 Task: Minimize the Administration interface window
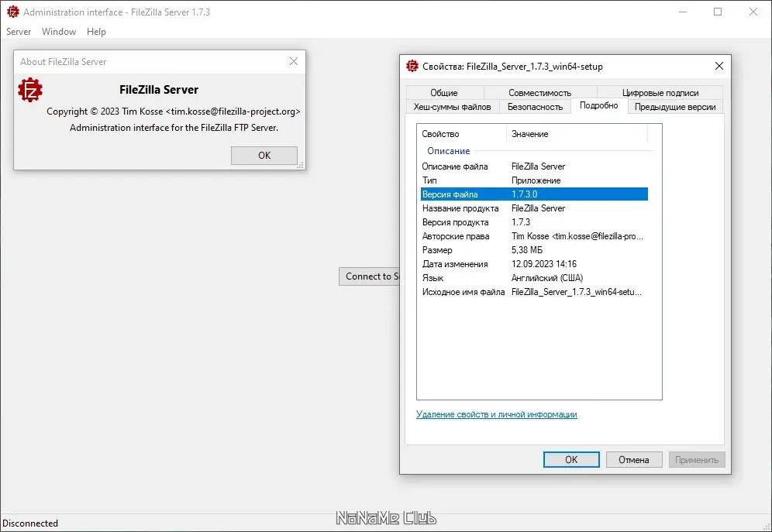(x=683, y=12)
